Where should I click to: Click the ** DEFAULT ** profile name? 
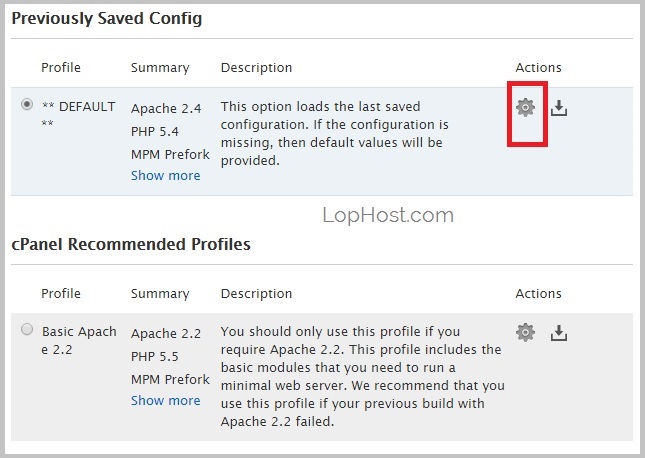tap(78, 115)
